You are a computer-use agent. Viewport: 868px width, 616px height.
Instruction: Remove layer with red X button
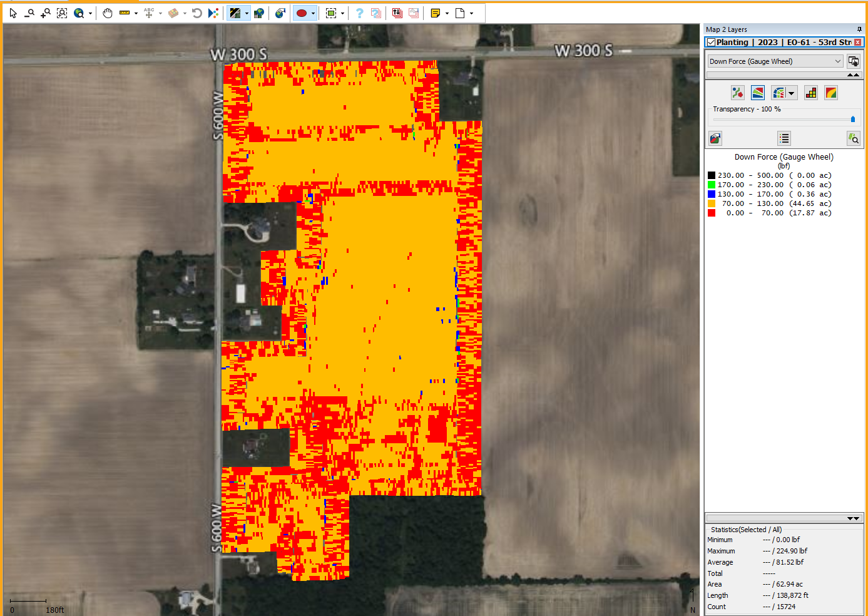(x=857, y=43)
